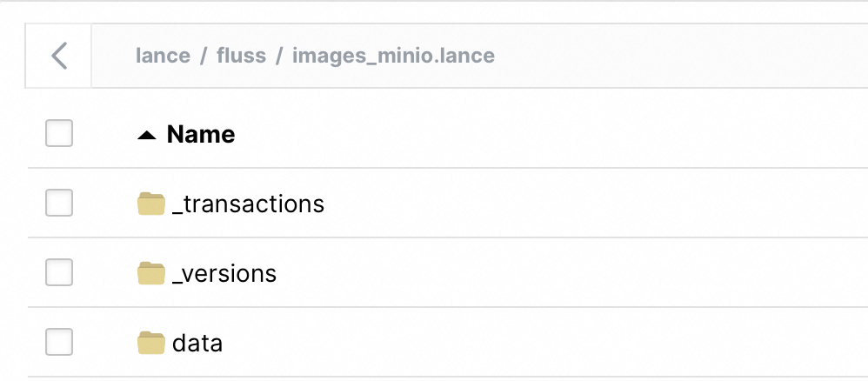Open the _transactions folder name
The height and width of the screenshot is (381, 868).
[x=249, y=204]
